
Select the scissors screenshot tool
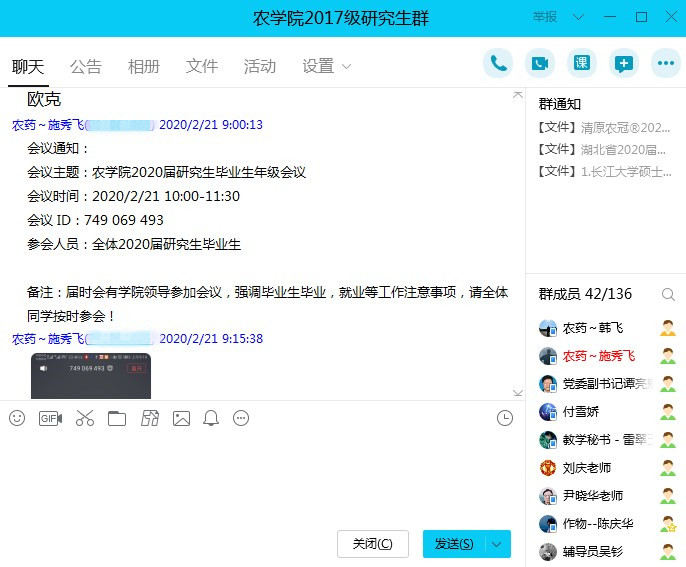pyautogui.click(x=84, y=418)
